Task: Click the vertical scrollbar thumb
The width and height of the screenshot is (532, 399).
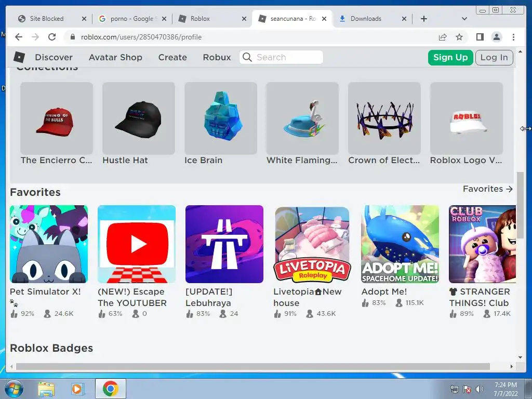Action: pos(520,205)
